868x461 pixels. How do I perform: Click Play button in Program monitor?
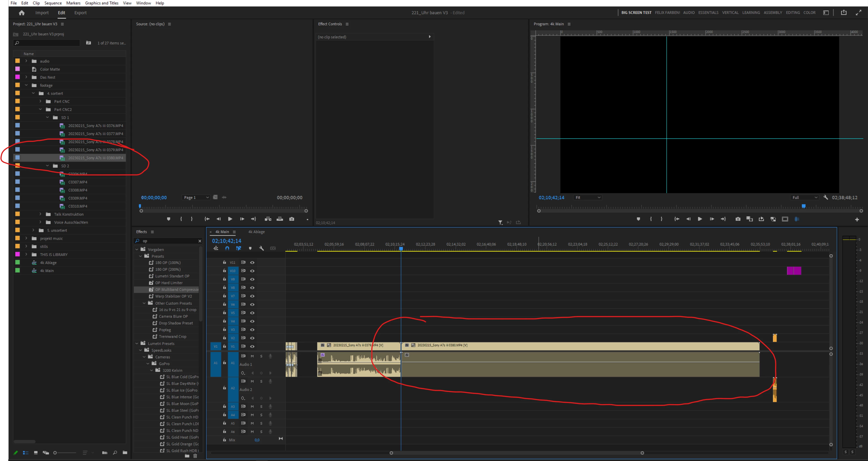(x=700, y=219)
